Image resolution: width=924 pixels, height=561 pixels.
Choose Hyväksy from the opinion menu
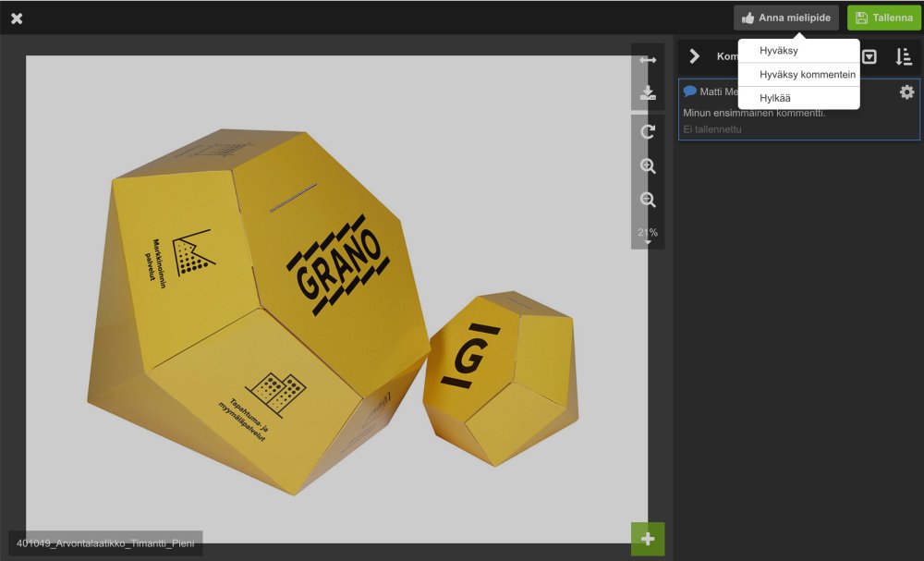tap(798, 51)
